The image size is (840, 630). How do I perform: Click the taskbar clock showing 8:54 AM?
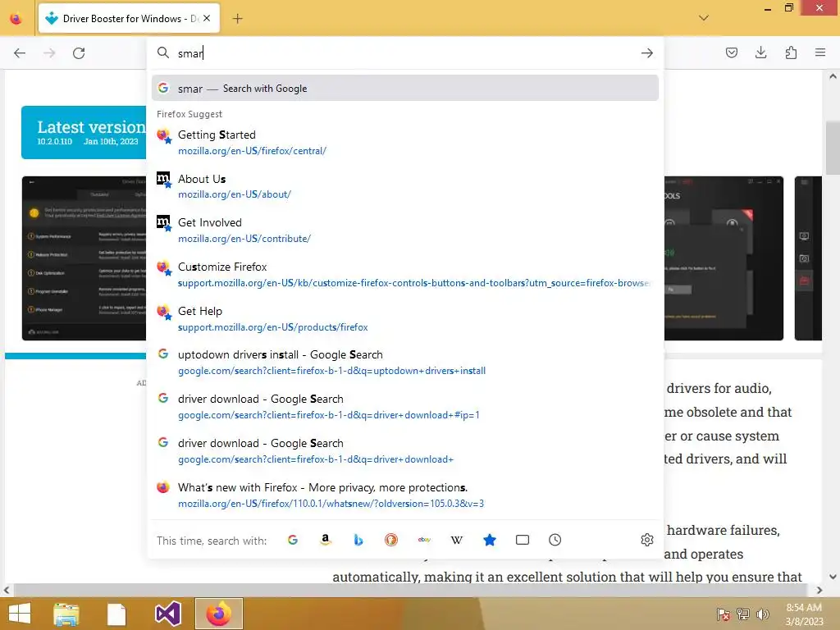[x=804, y=614]
